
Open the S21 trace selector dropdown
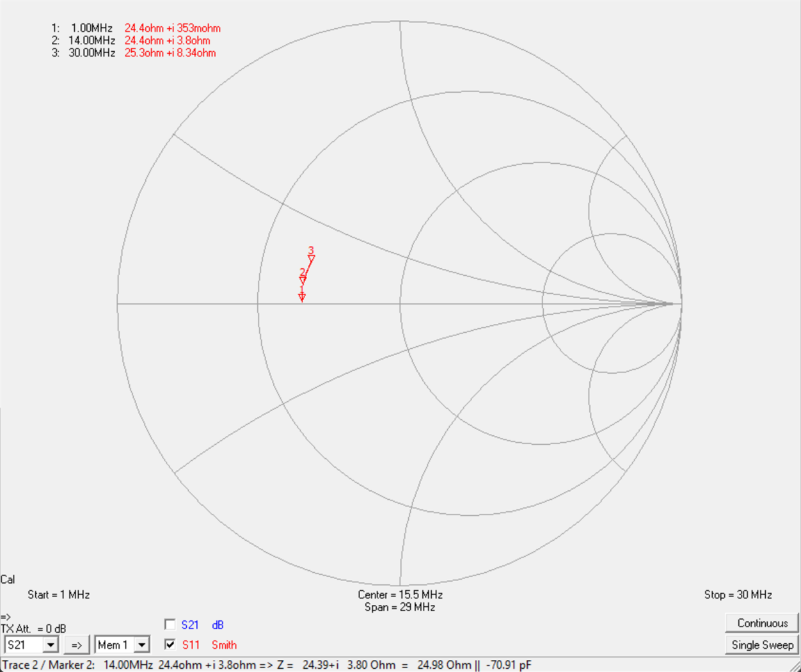(x=31, y=644)
